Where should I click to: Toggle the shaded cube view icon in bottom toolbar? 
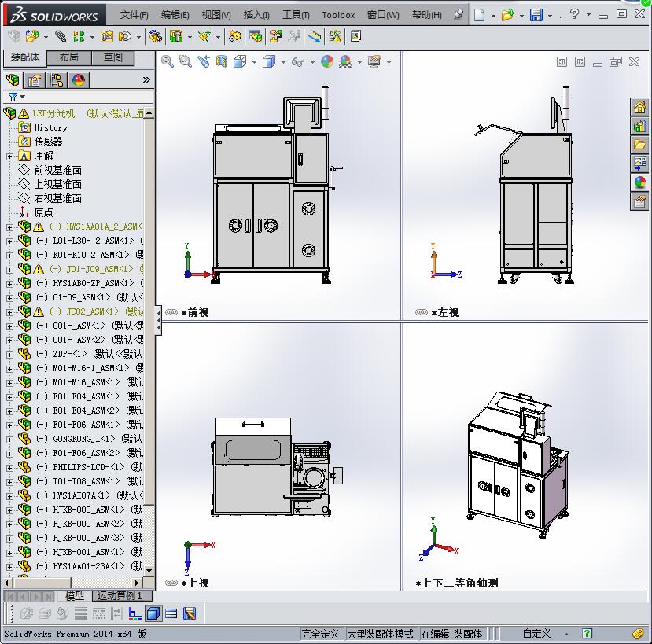pos(153,613)
